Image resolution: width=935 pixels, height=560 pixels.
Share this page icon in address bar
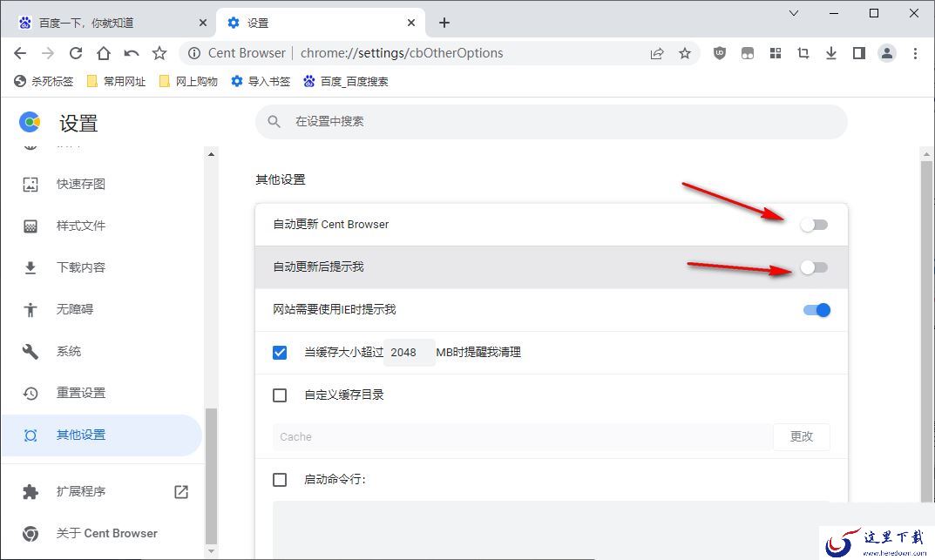pyautogui.click(x=656, y=53)
